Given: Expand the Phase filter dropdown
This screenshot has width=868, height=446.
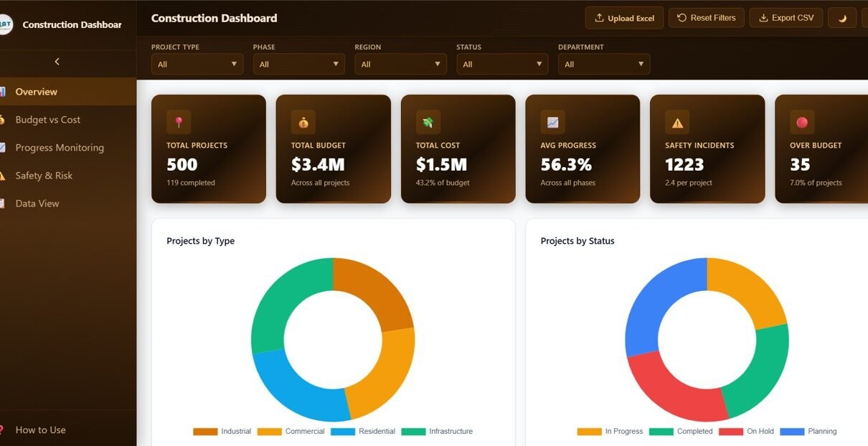Looking at the screenshot, I should pyautogui.click(x=299, y=65).
